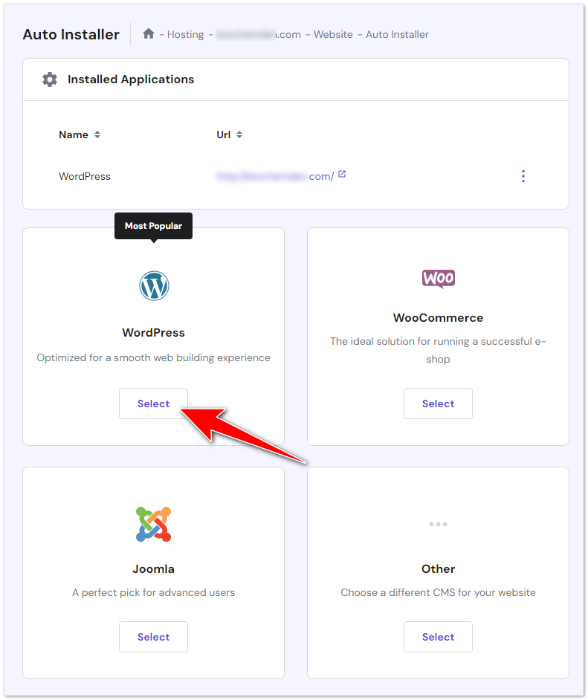Viewport: 588px width, 700px height.
Task: Click the Installed Applications gear icon
Action: 50,80
